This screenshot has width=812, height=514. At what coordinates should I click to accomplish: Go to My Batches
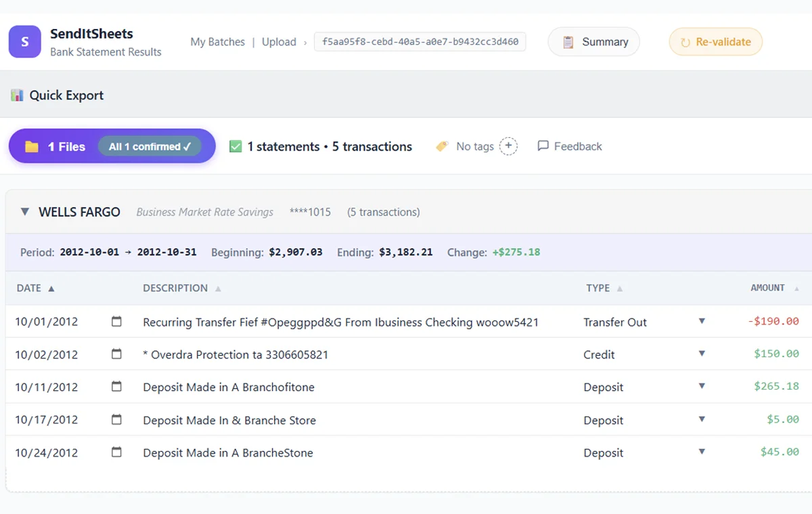point(218,42)
